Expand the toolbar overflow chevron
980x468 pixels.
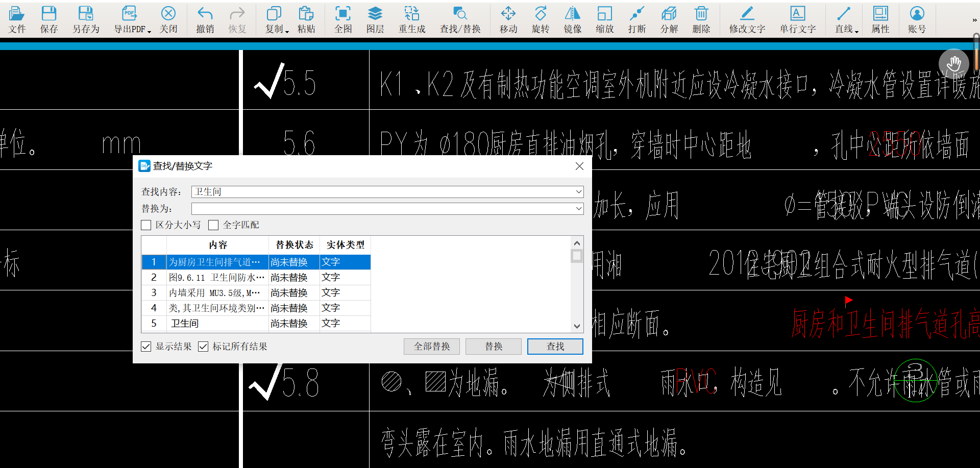tap(974, 20)
